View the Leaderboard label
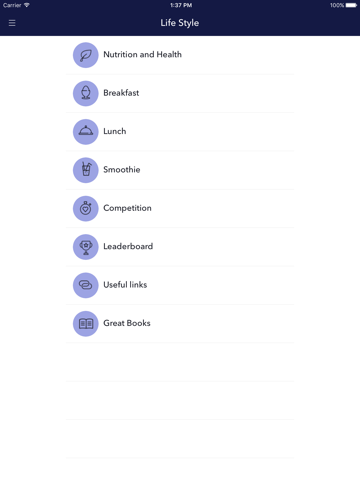360x480 pixels. click(x=128, y=246)
